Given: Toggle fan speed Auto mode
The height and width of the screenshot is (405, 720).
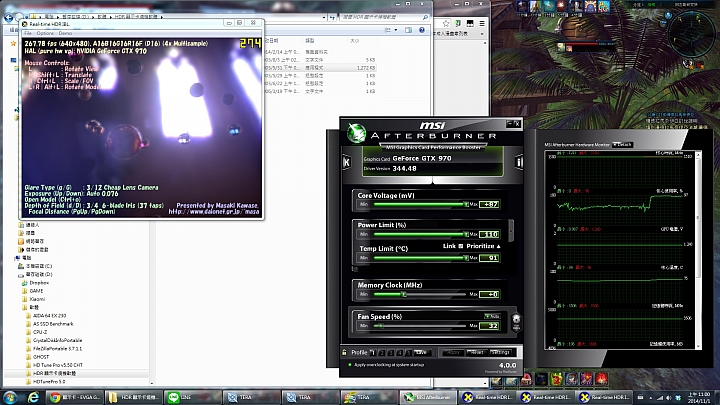Looking at the screenshot, I should click(492, 316).
